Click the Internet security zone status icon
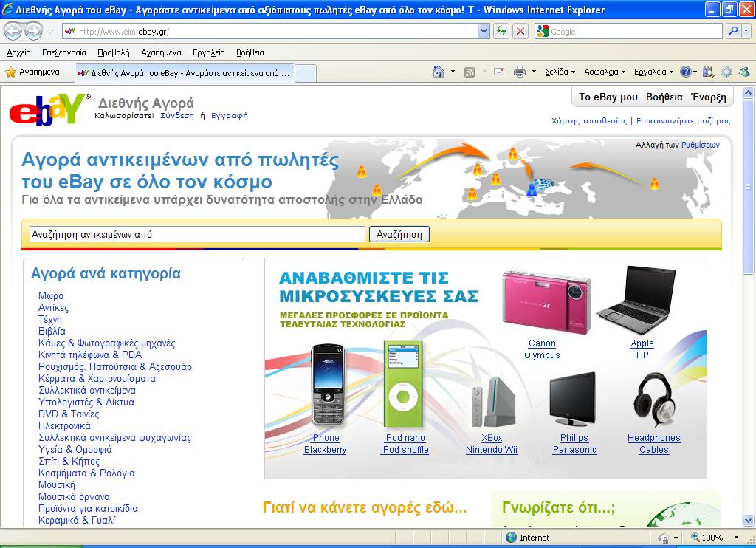This screenshot has width=756, height=548. [x=512, y=538]
